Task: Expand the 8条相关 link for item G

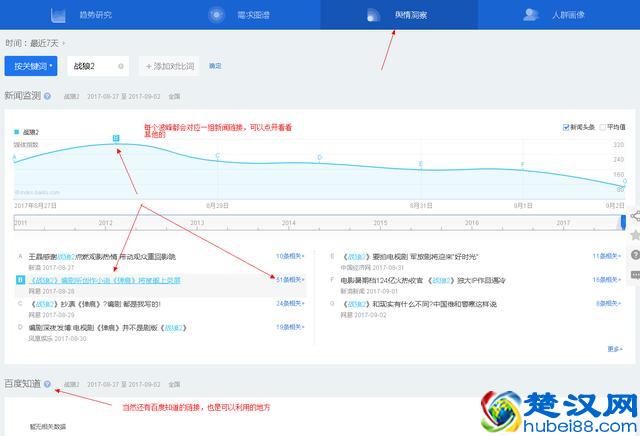Action: [609, 303]
